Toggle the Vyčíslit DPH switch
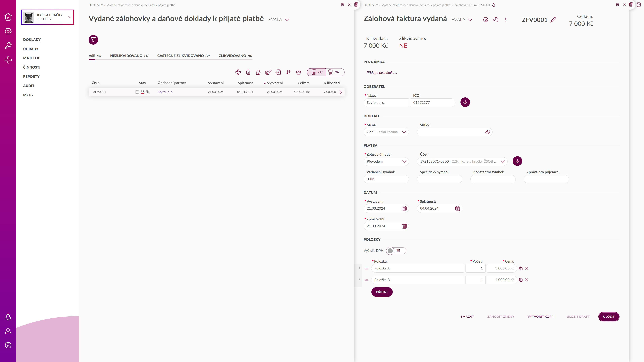This screenshot has height=362, width=644. tap(396, 250)
